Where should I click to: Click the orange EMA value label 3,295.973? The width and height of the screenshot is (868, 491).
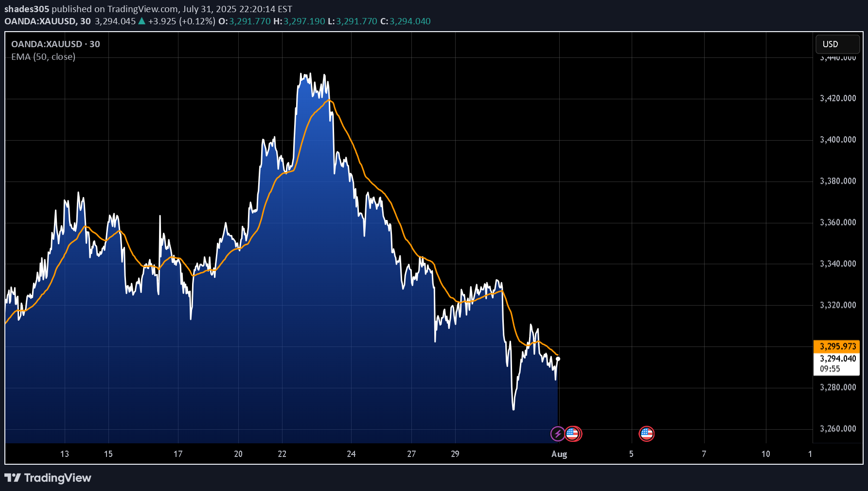[837, 346]
